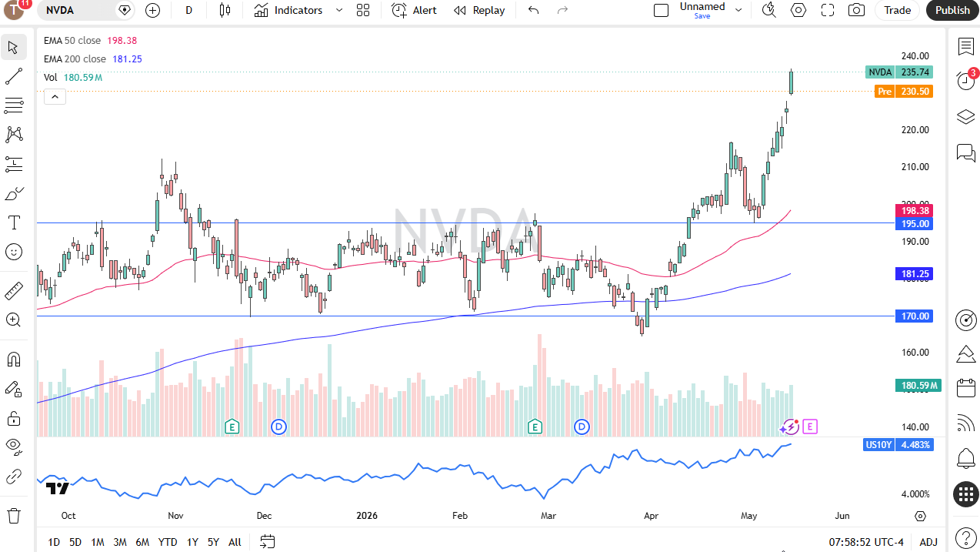The height and width of the screenshot is (552, 980).
Task: Select the All time range
Action: click(x=235, y=542)
